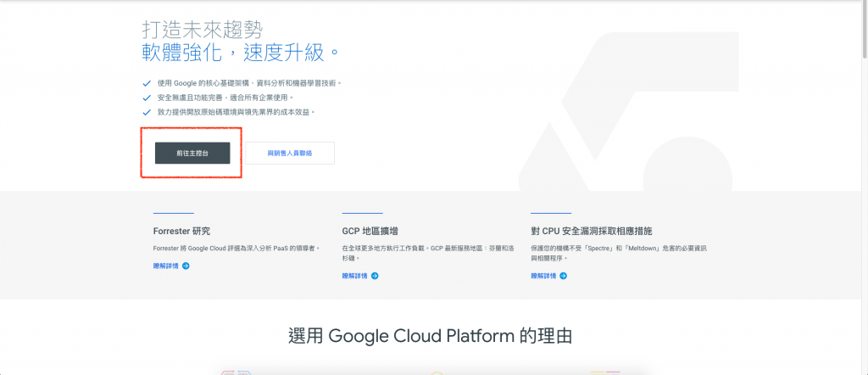Click the arrow icon beside GCP 地區擴增 瞭解詳情
This screenshot has width=868, height=375.
pos(375,276)
